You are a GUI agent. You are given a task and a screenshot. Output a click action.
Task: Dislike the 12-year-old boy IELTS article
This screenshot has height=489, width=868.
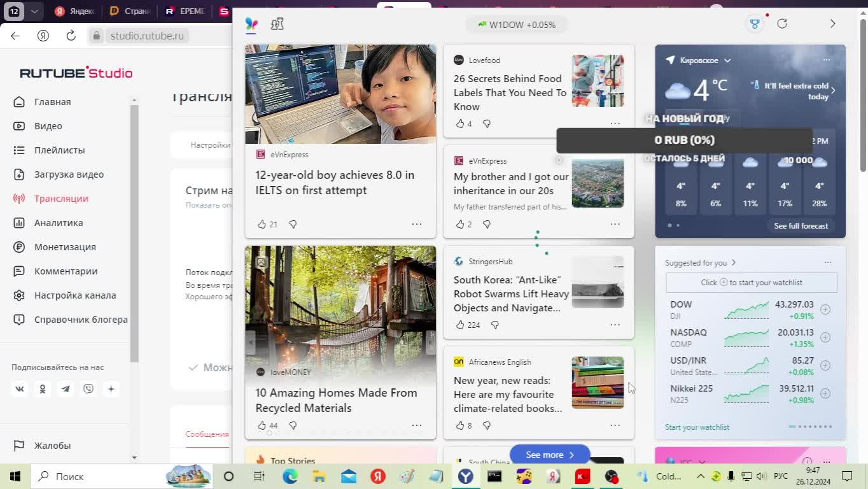point(293,224)
